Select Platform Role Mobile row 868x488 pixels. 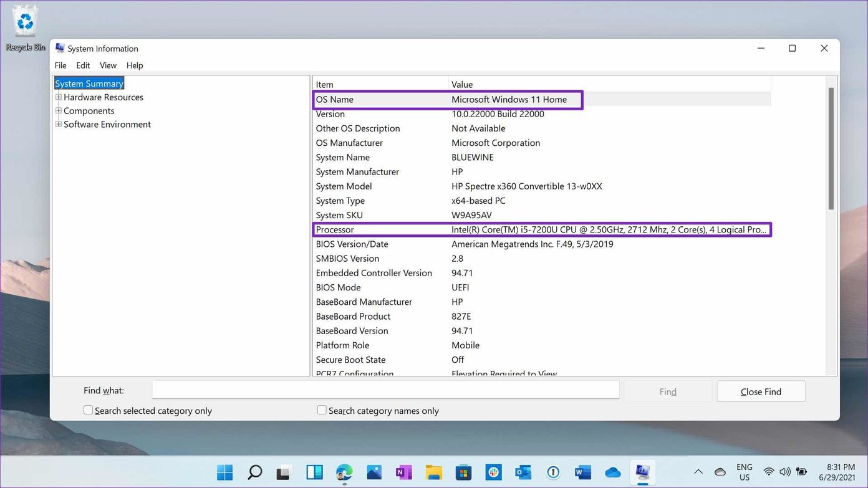tap(542, 345)
